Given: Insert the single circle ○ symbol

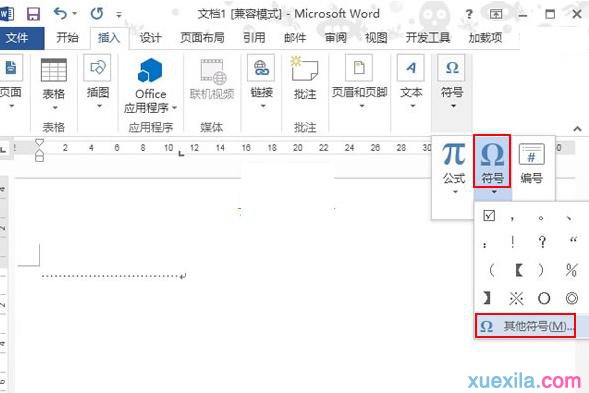Looking at the screenshot, I should point(544,299).
